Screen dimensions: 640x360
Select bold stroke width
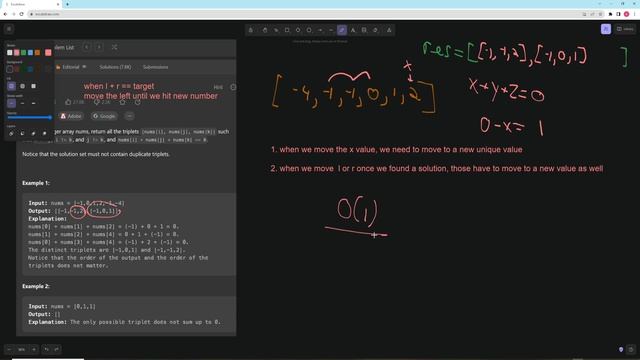click(x=22, y=103)
